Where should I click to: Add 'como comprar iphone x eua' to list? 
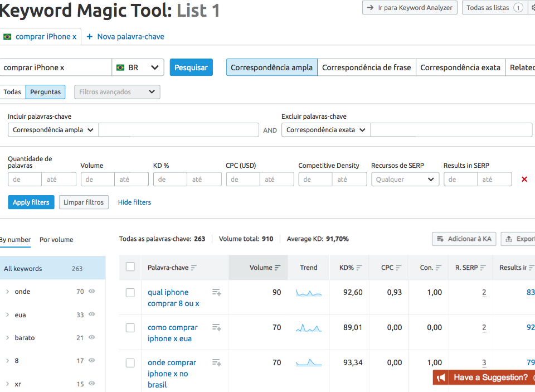(x=217, y=327)
